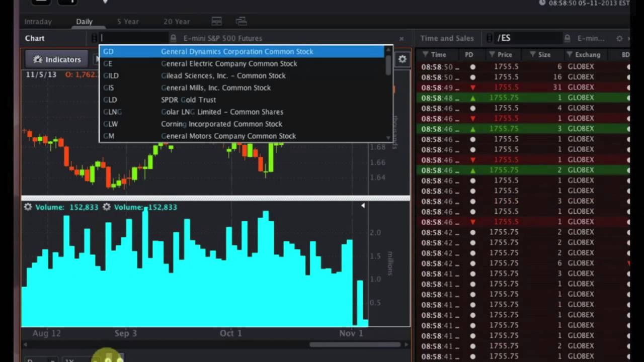Switch to the Intraday tab
Viewport: 644px width, 362px height.
(x=38, y=22)
